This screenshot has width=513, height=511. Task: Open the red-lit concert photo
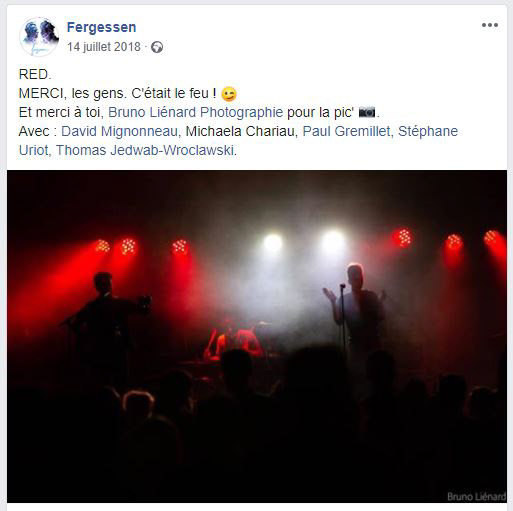pyautogui.click(x=257, y=336)
